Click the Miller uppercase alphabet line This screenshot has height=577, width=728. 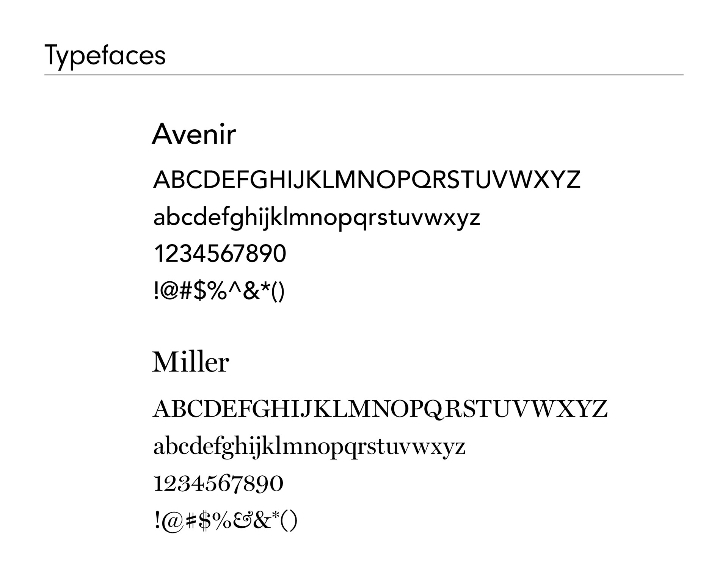[x=380, y=409]
